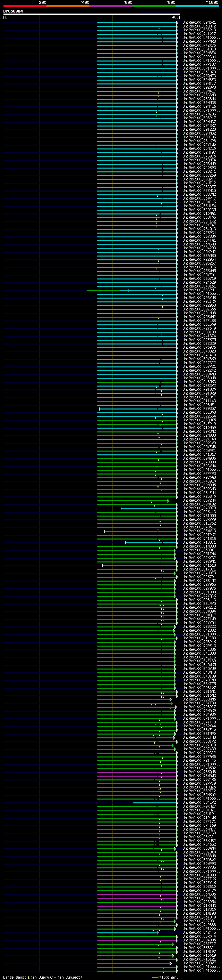Select label UniRef100_A7PIU7

[x=199, y=64]
